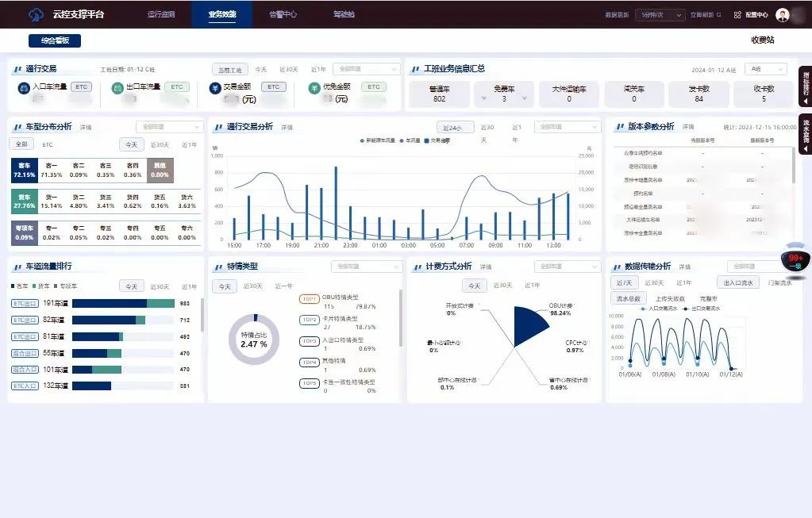Viewport: 812px width, 518px height.
Task: Expand the lane dropdown in 车型分布分析
Action: pos(169,127)
